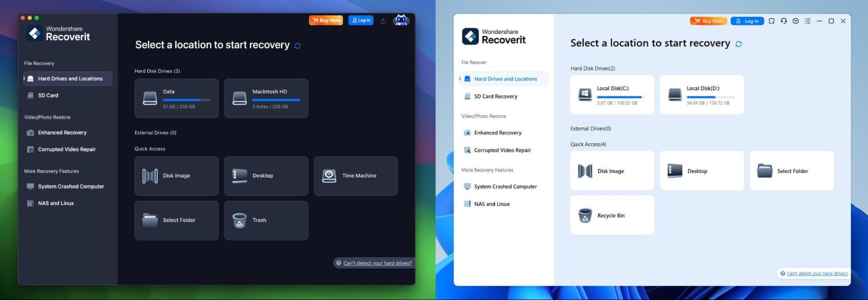
Task: Click the cube icon in Windows title bar
Action: tap(795, 21)
